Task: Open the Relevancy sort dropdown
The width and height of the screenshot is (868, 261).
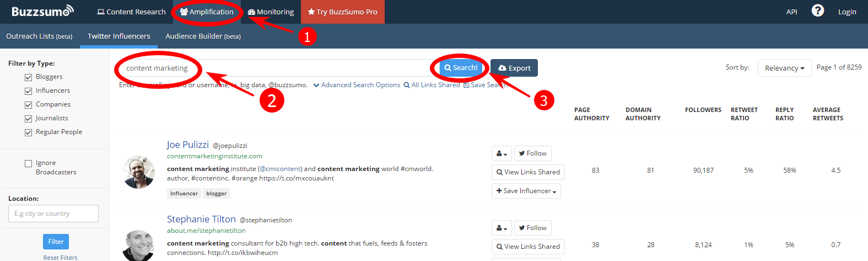Action: point(785,68)
